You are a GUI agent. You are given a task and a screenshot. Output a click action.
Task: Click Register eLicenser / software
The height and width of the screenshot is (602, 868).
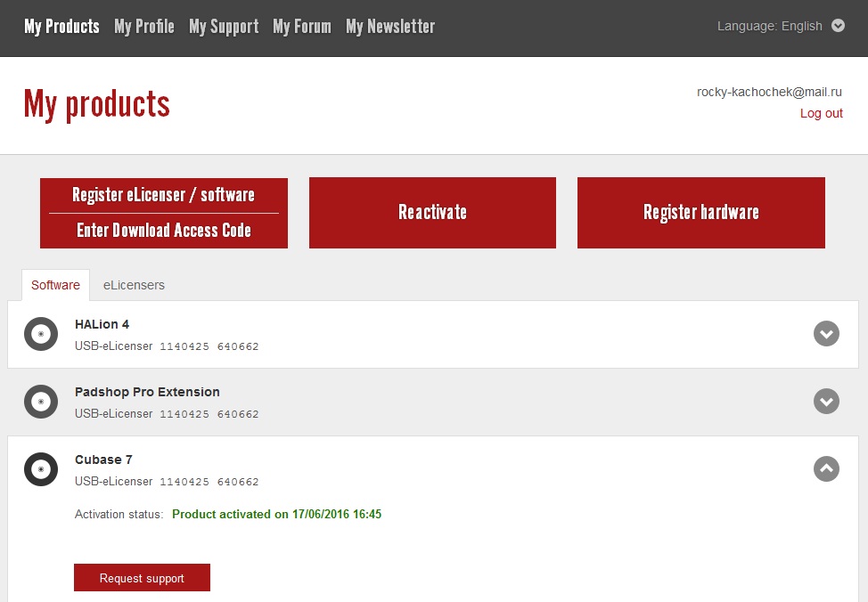point(164,195)
